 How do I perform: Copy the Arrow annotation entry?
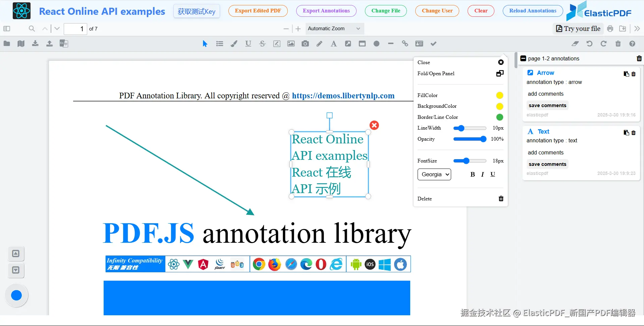(x=626, y=74)
